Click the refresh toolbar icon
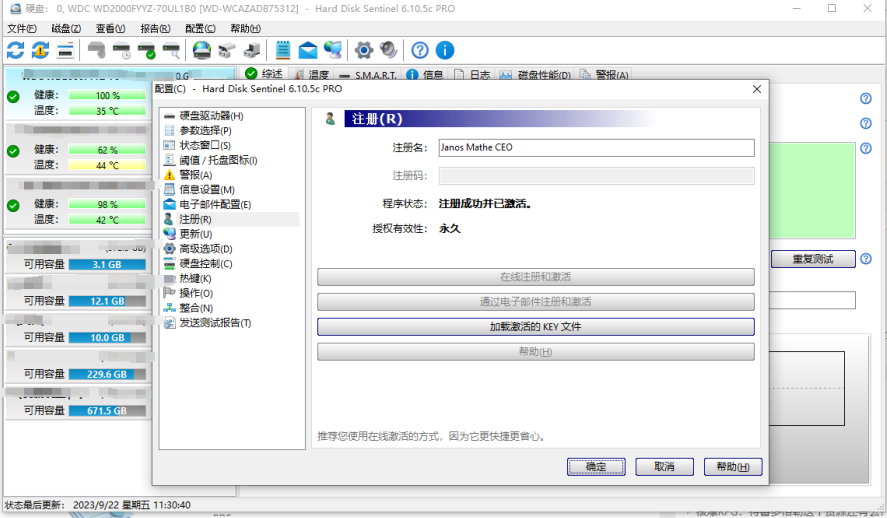 (x=15, y=50)
